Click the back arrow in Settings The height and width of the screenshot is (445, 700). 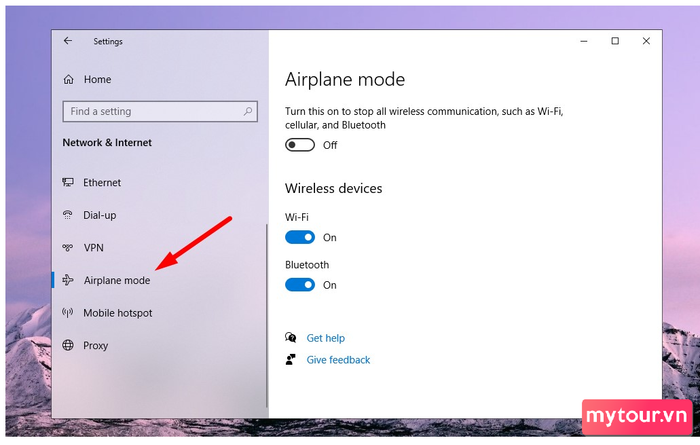click(x=68, y=41)
